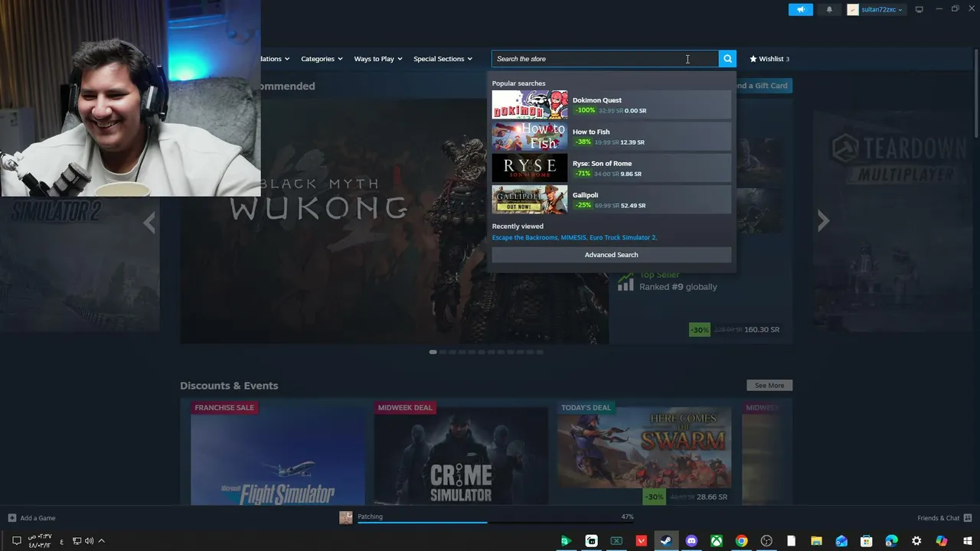Open the Wishlist page
The width and height of the screenshot is (980, 551).
pyautogui.click(x=769, y=59)
